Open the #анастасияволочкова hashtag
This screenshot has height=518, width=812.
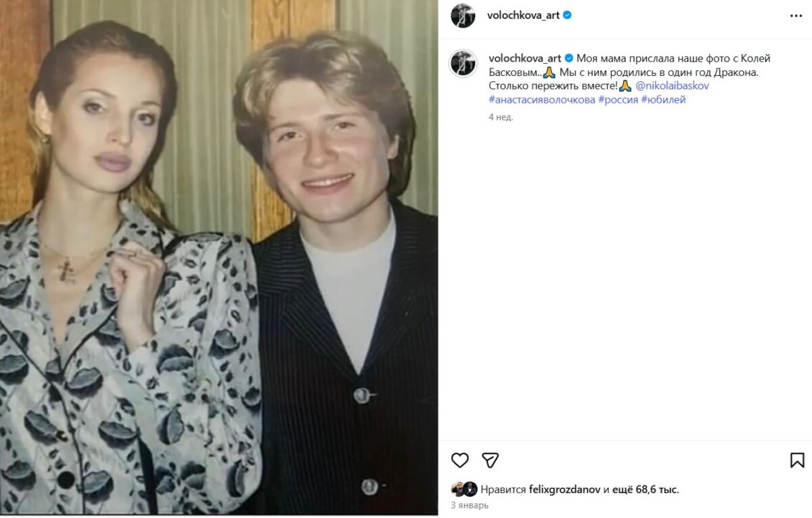pos(541,100)
